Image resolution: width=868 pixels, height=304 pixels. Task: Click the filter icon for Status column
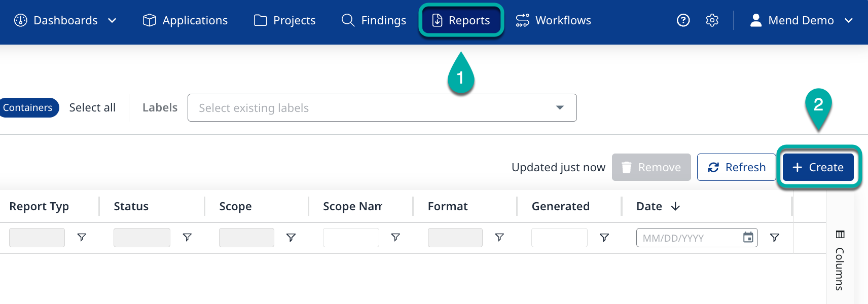click(187, 237)
